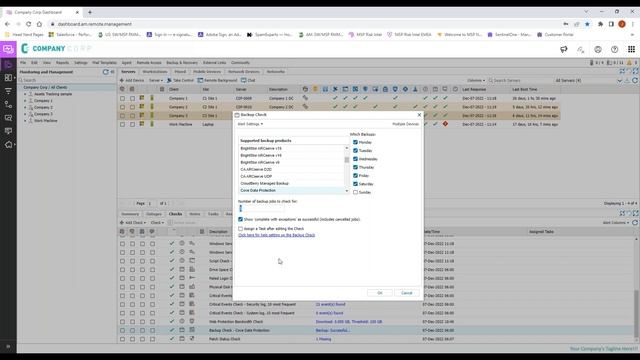640x360 pixels.
Task: Click the filter lines icon in sidebar
Action: 8,91
